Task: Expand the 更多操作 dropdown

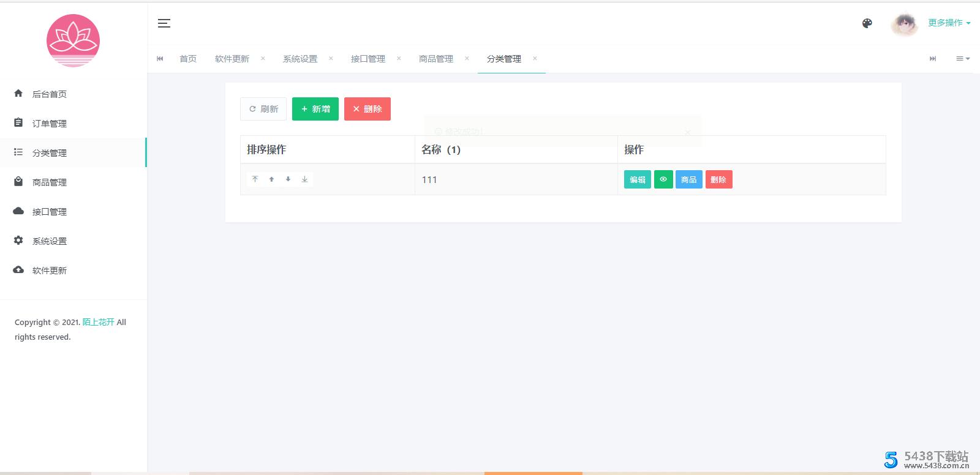Action: tap(949, 23)
